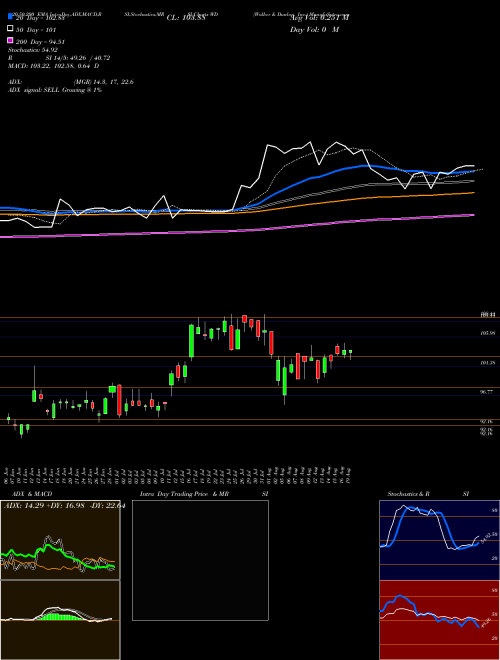500x660 pixels.
Task: Select the '200 Day = 94.51' label
Action: coord(40,42)
